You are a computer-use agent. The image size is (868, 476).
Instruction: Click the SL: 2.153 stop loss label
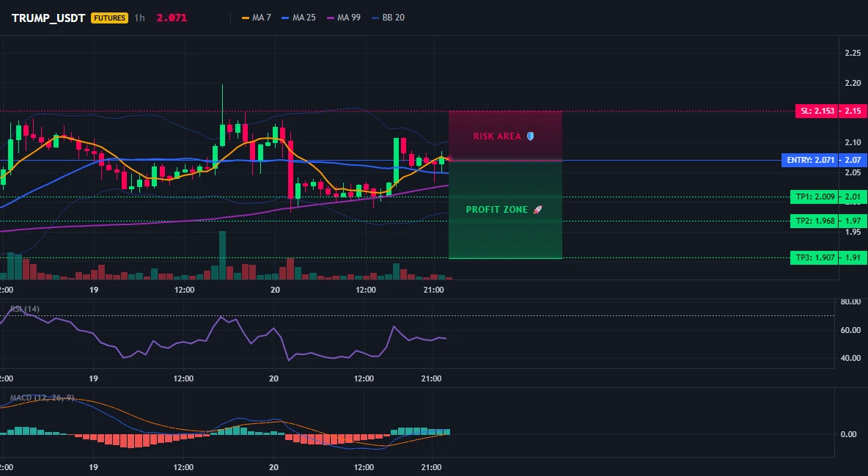[x=817, y=111]
